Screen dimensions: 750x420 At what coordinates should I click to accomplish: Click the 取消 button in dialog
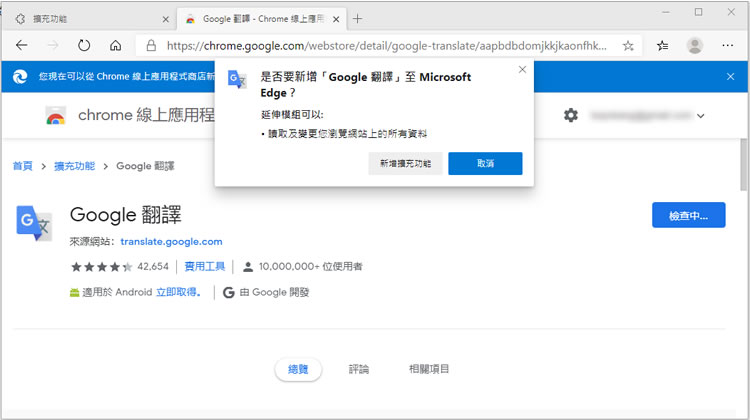485,163
